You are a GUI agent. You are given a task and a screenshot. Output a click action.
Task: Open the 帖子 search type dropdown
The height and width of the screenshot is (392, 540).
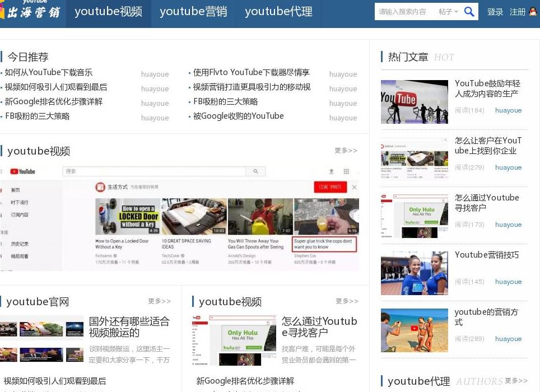[448, 12]
